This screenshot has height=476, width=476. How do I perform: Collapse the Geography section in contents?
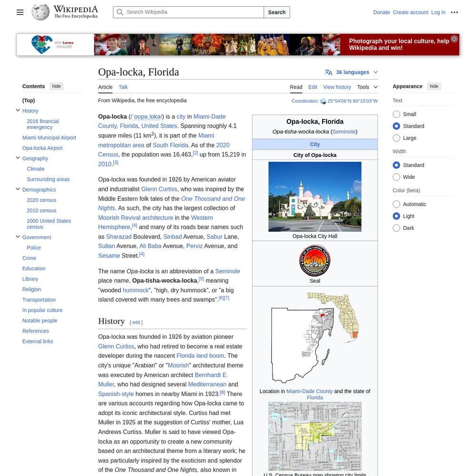[x=18, y=158]
